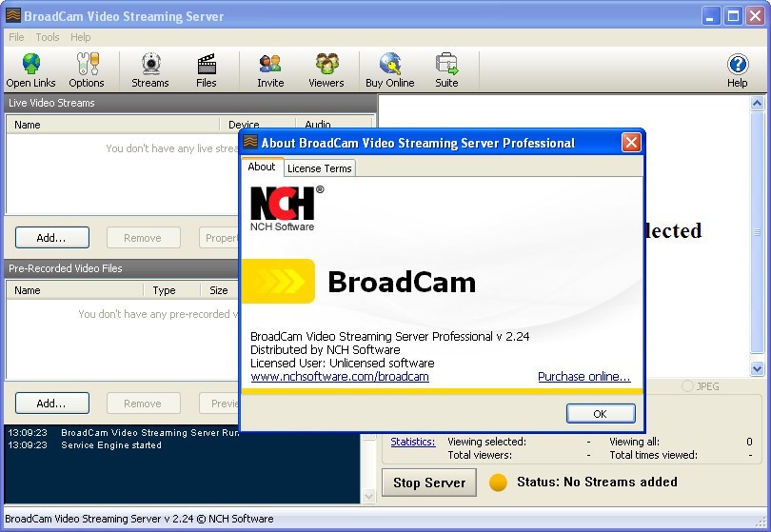Show the Viewers toolbar icon

pos(326,70)
